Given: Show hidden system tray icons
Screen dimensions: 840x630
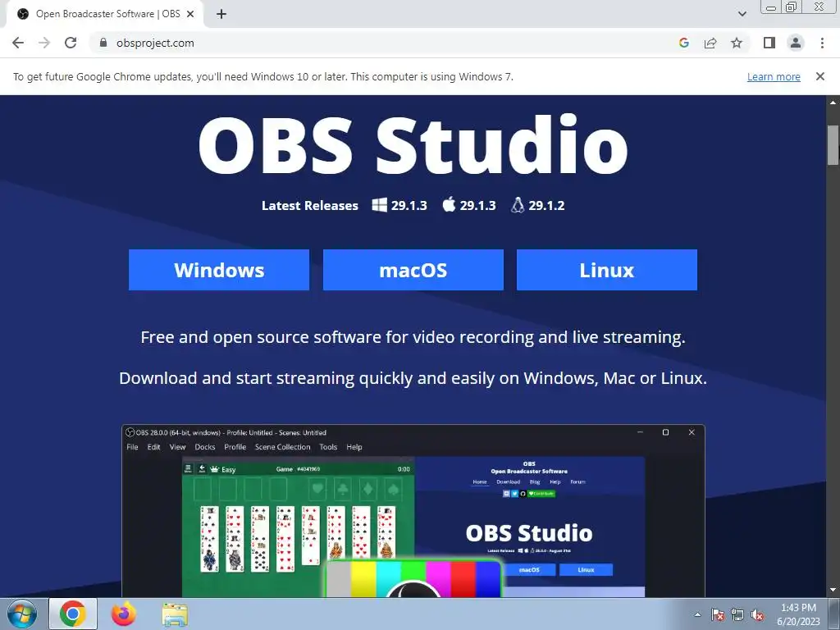Looking at the screenshot, I should (x=697, y=614).
